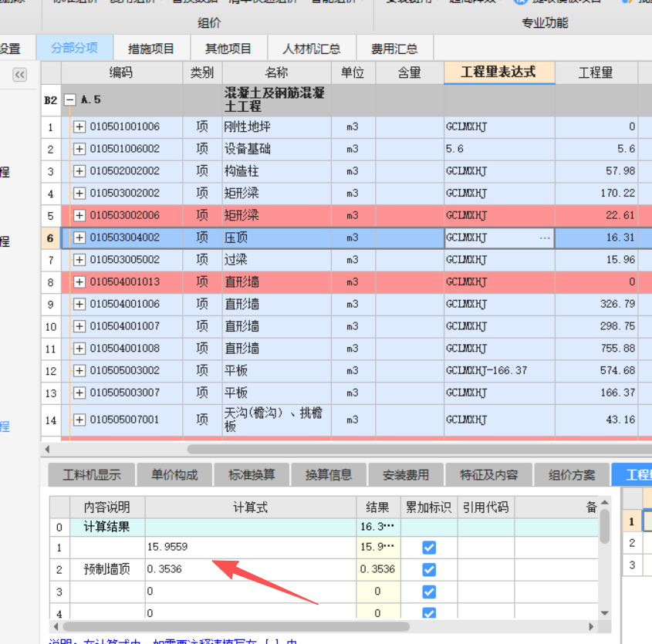
Task: Click the 类别 column header
Action: coord(202,72)
